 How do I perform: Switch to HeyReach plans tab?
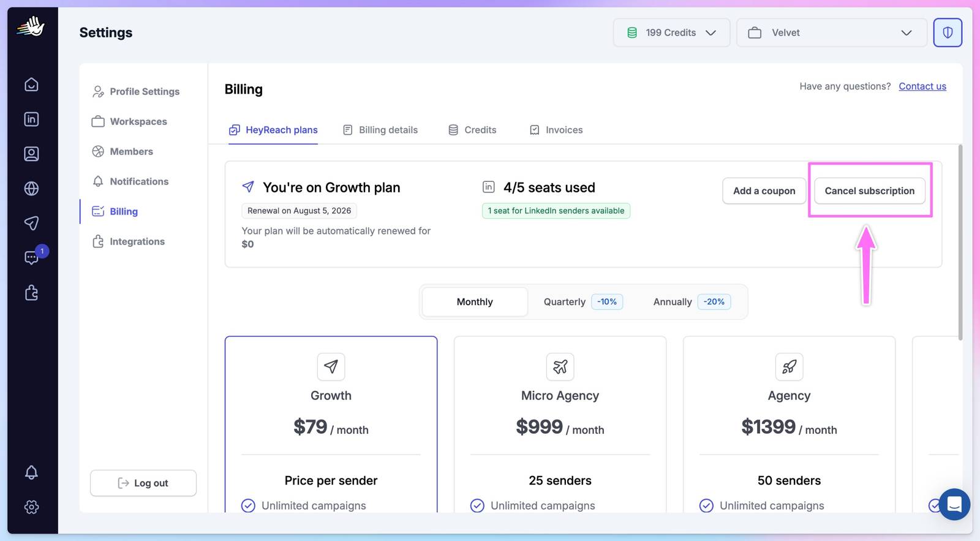pyautogui.click(x=273, y=130)
